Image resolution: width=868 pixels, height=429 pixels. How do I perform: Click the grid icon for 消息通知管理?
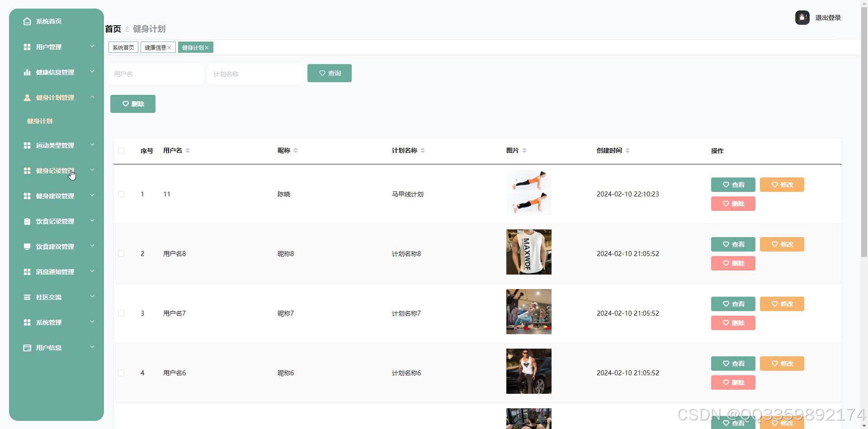pyautogui.click(x=27, y=272)
